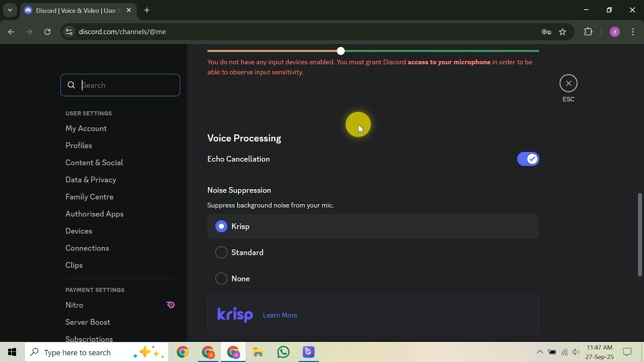The image size is (644, 362).
Task: Click the 'access to your microphone' warning text
Action: (x=449, y=62)
